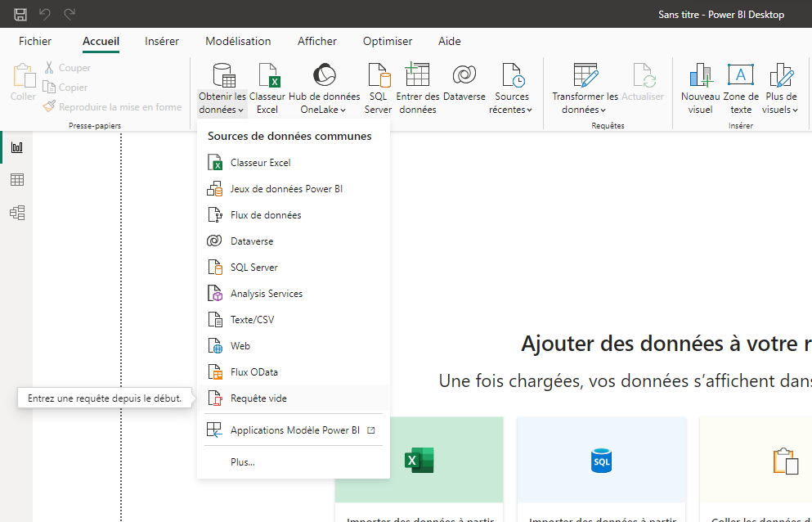The height and width of the screenshot is (522, 812).
Task: Open Applications Modèle Power BI link
Action: tap(294, 430)
